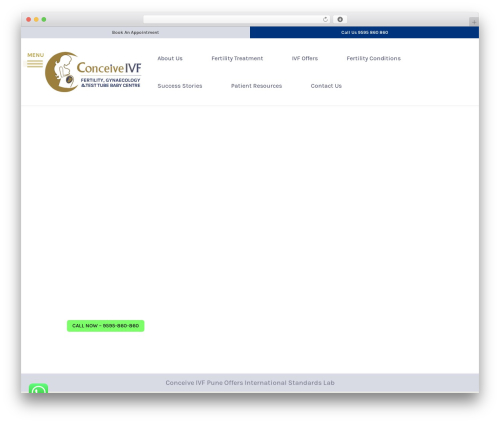Open the Fertility Conditions menu
This screenshot has width=500, height=423.
point(373,58)
